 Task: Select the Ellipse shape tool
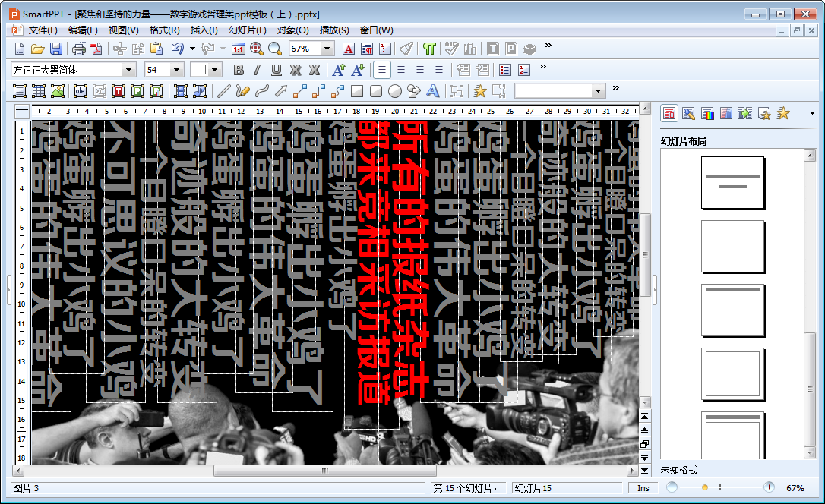[395, 91]
